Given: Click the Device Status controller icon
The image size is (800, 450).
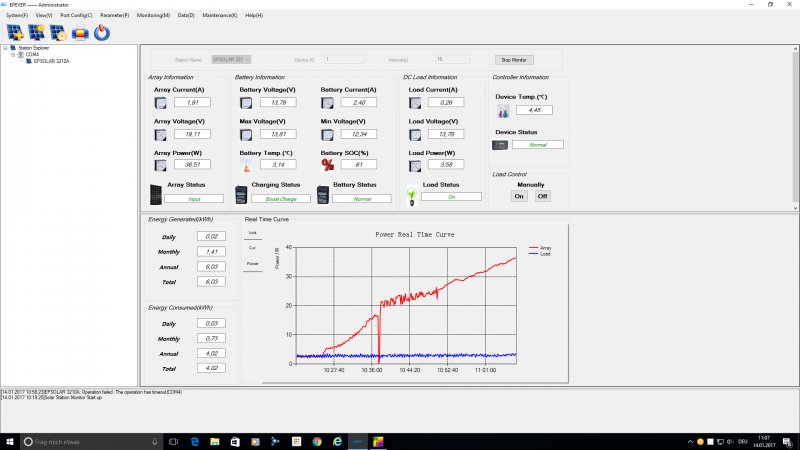Looking at the screenshot, I should click(x=500, y=145).
